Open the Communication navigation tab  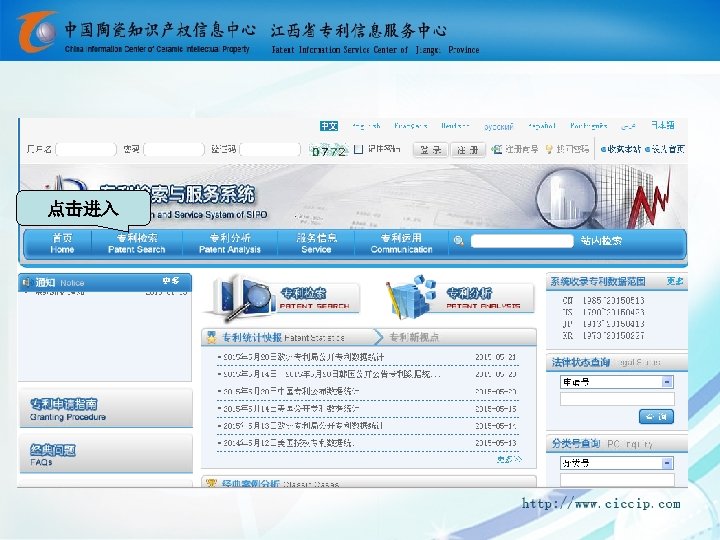click(x=401, y=243)
